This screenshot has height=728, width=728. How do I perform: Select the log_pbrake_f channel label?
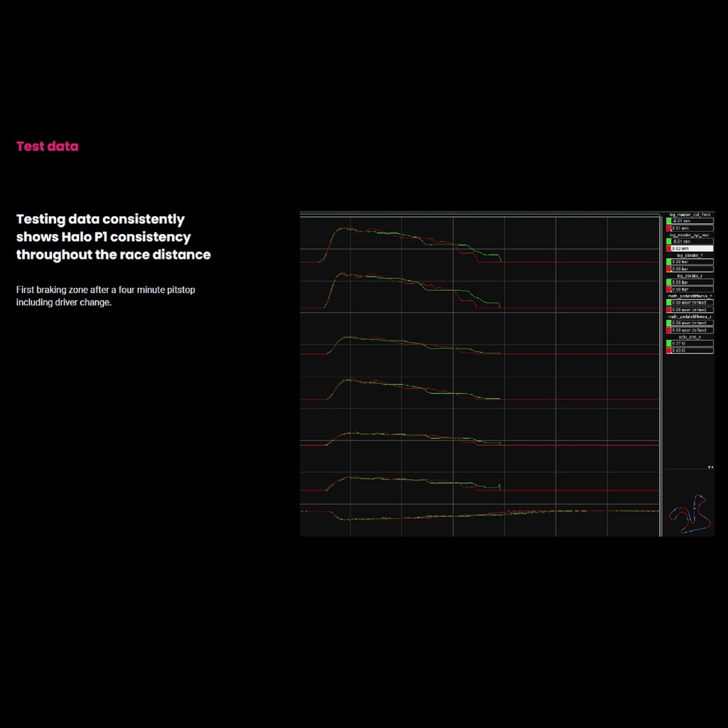click(x=690, y=256)
